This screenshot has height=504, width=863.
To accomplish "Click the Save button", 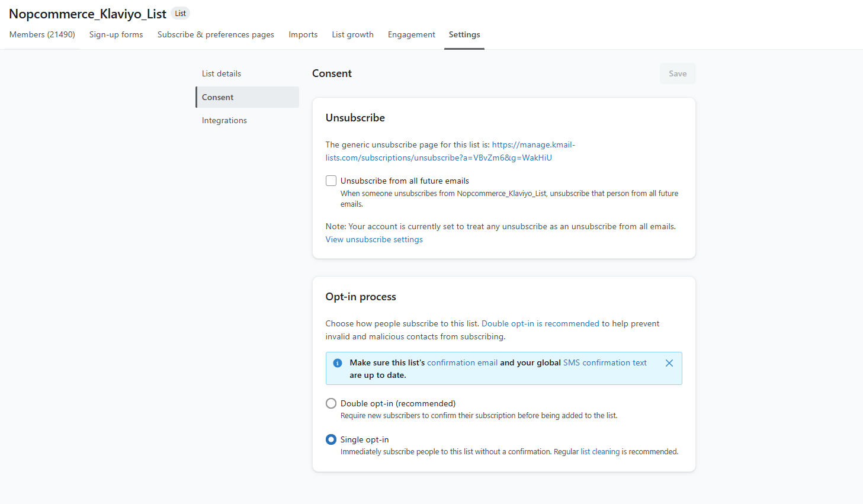I will [x=678, y=73].
